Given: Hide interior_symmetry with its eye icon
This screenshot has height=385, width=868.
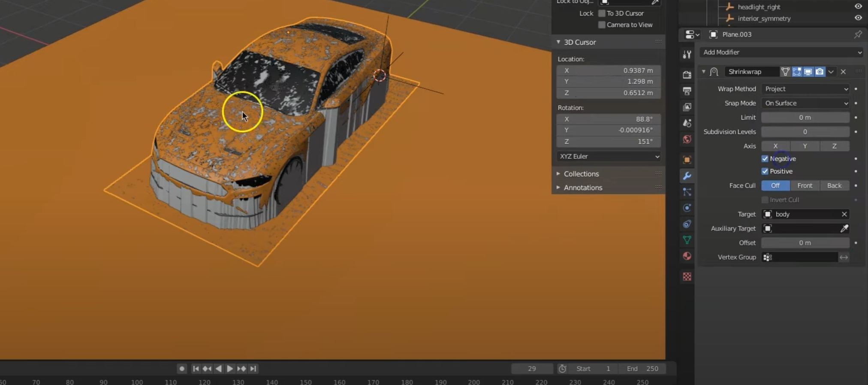Looking at the screenshot, I should (x=858, y=18).
